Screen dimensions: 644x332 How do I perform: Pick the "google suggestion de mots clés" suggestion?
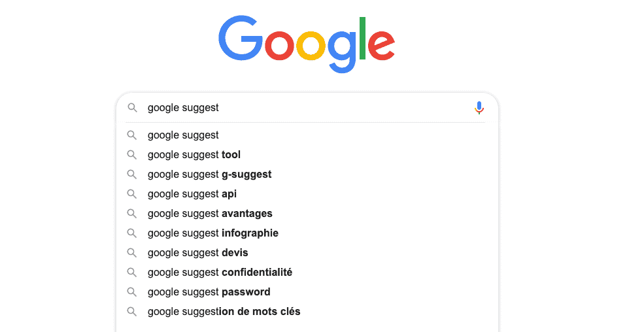point(224,312)
